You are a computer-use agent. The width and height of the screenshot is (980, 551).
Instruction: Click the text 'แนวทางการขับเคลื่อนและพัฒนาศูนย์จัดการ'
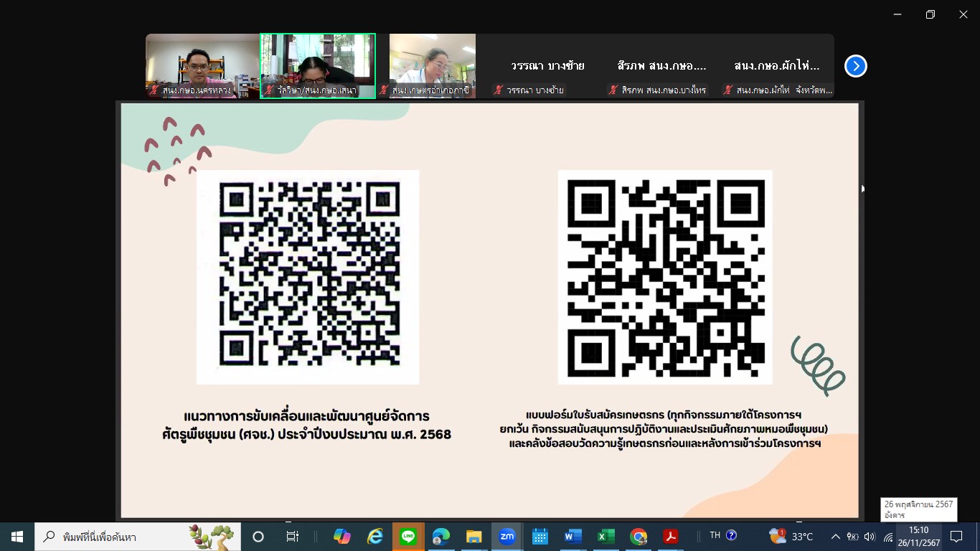pyautogui.click(x=306, y=417)
